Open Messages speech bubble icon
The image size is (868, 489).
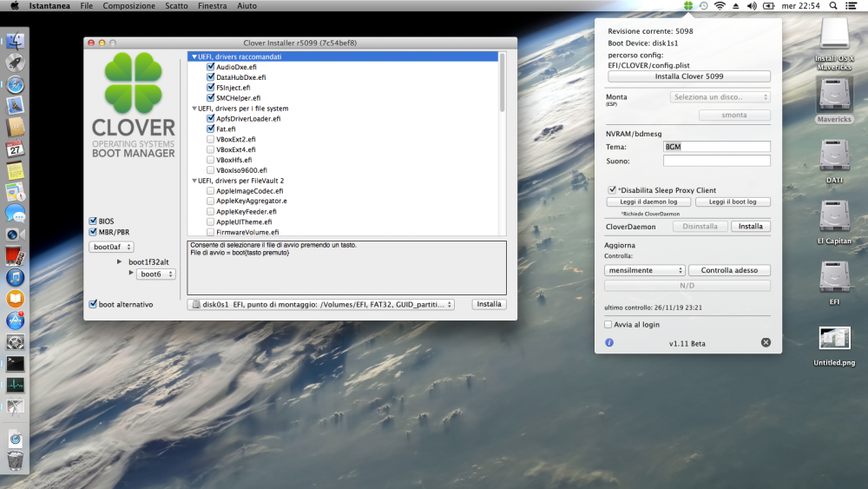pyautogui.click(x=15, y=213)
